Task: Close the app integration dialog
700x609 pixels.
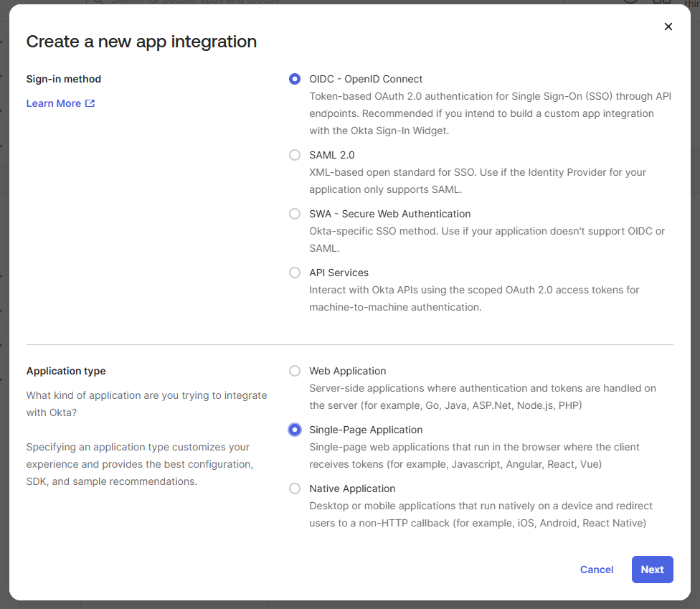Action: (x=668, y=27)
